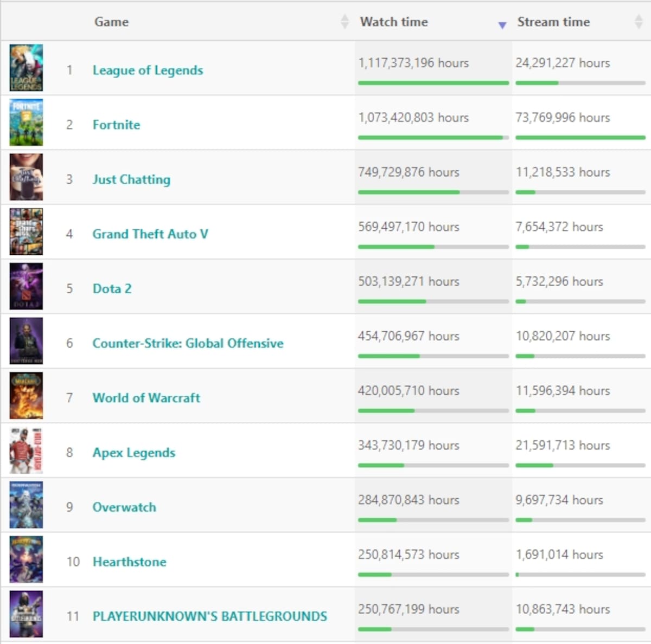
Task: Open the Just Chatting link
Action: point(131,179)
